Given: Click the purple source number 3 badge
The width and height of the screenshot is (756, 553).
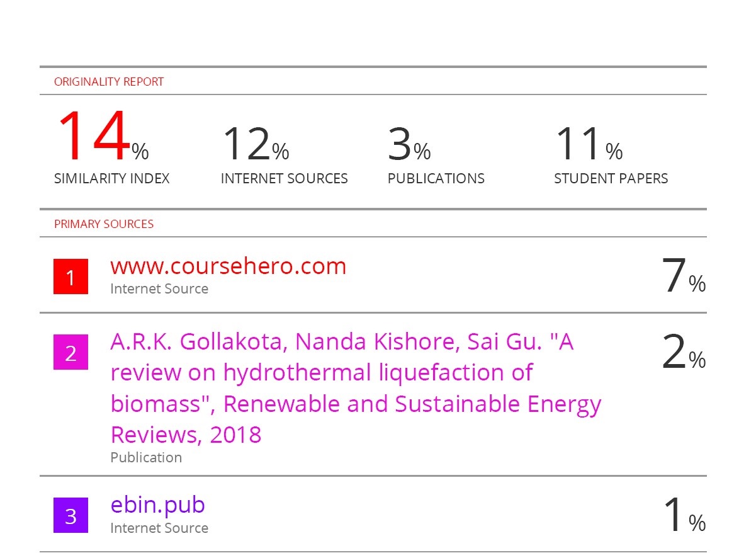Looking at the screenshot, I should (71, 516).
